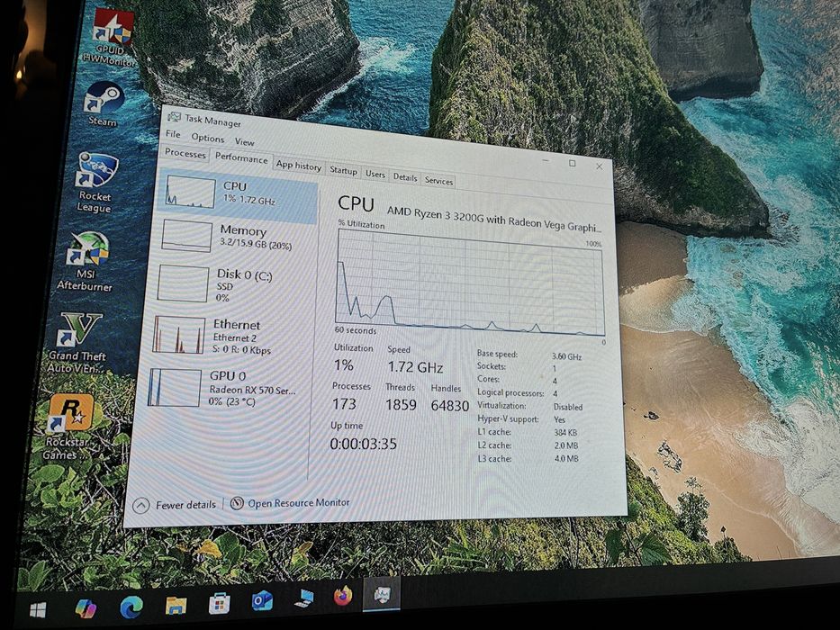Switch to the Services tab
Screen dimensions: 840x630
point(438,181)
